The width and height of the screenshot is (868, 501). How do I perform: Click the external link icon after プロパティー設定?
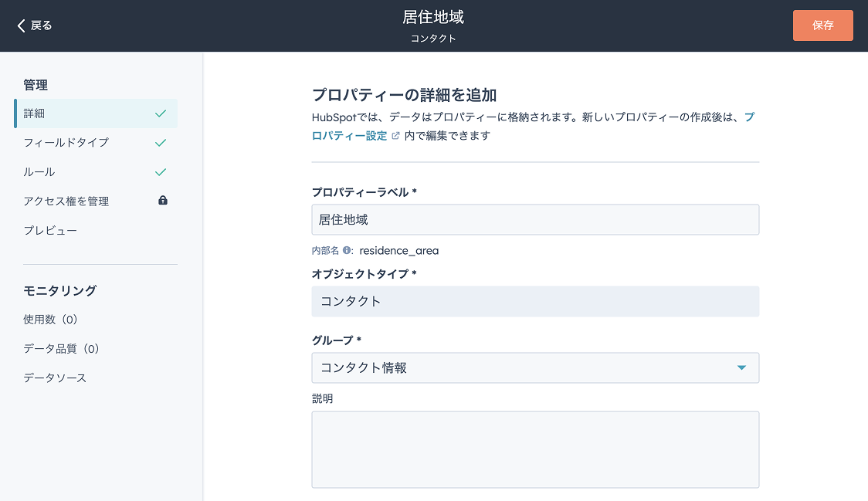click(396, 136)
